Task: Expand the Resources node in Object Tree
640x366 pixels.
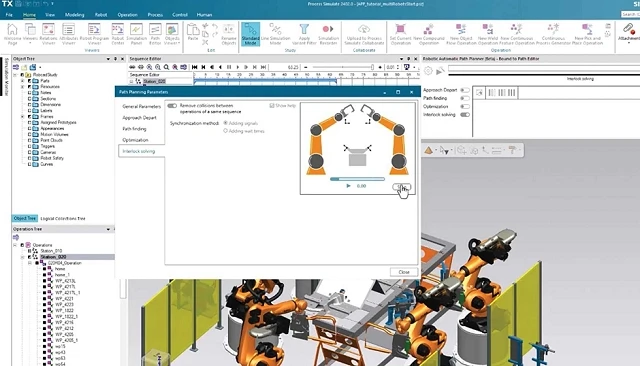Action: 22,87
